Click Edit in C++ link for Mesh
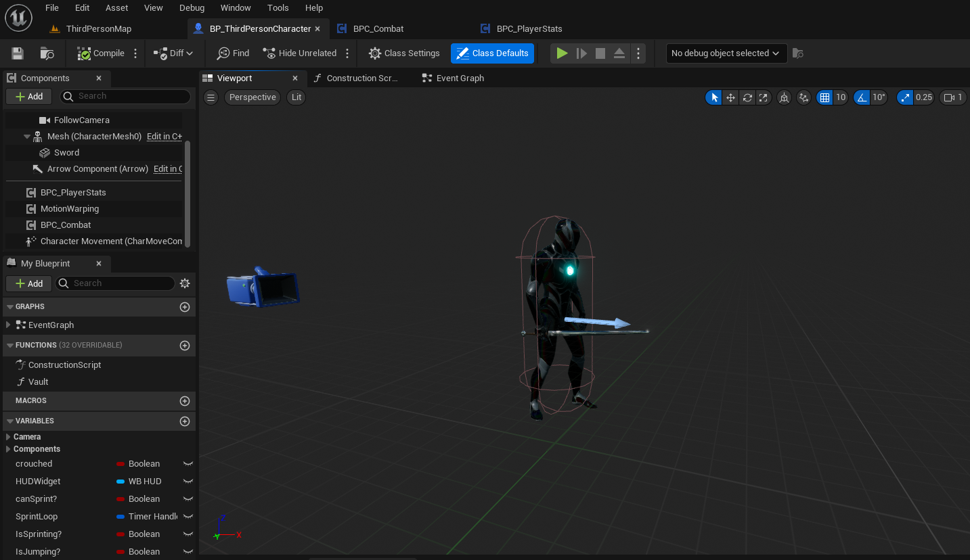 (164, 137)
